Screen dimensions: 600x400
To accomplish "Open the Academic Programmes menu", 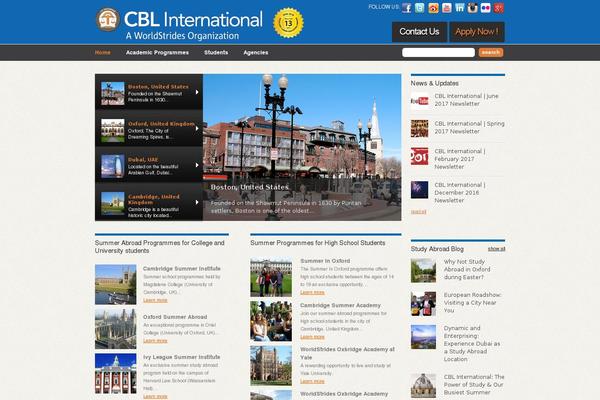I will [157, 52].
